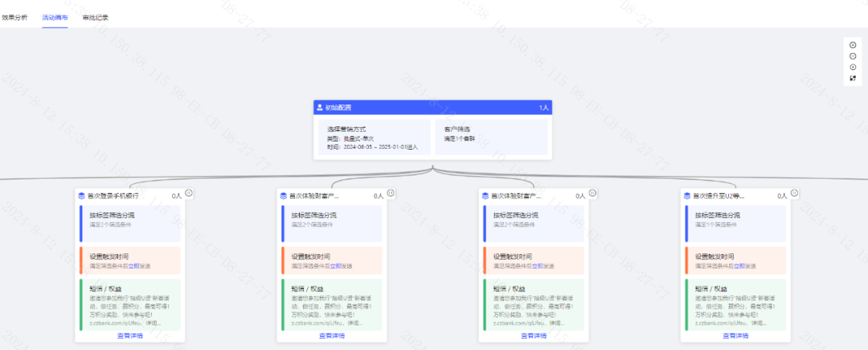Click 立即 link in 首次提升至U2等... card
The width and height of the screenshot is (868, 350).
click(x=739, y=266)
